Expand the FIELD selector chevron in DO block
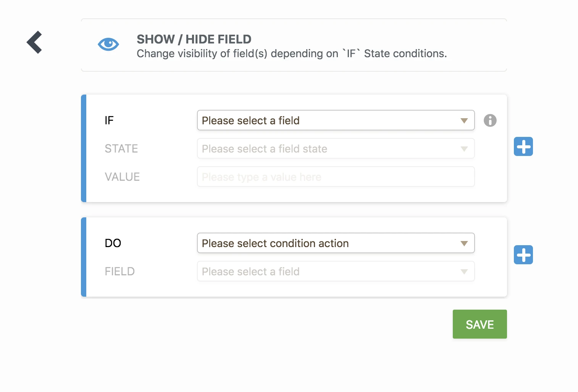The height and width of the screenshot is (392, 578). pyautogui.click(x=464, y=271)
